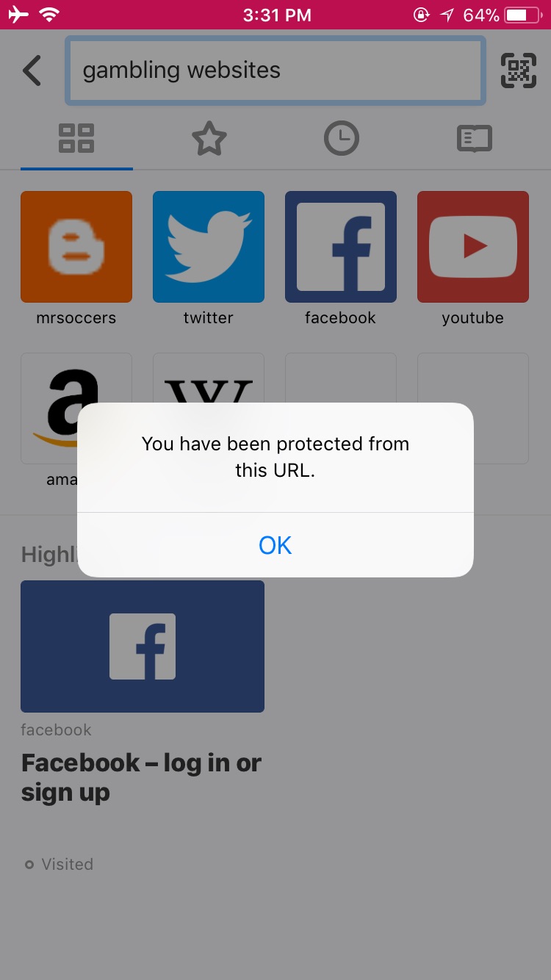Screen dimensions: 551x980
Task: Dismiss the alert with OK
Action: click(x=275, y=545)
